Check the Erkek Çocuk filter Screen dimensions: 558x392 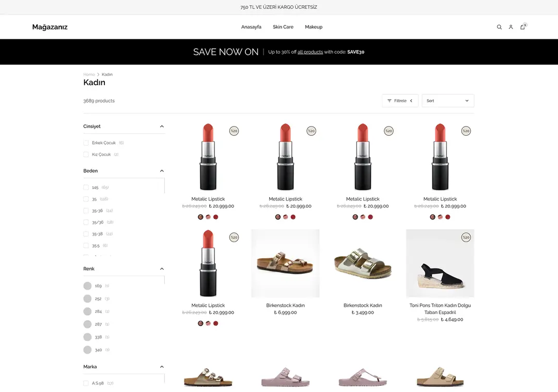[86, 143]
